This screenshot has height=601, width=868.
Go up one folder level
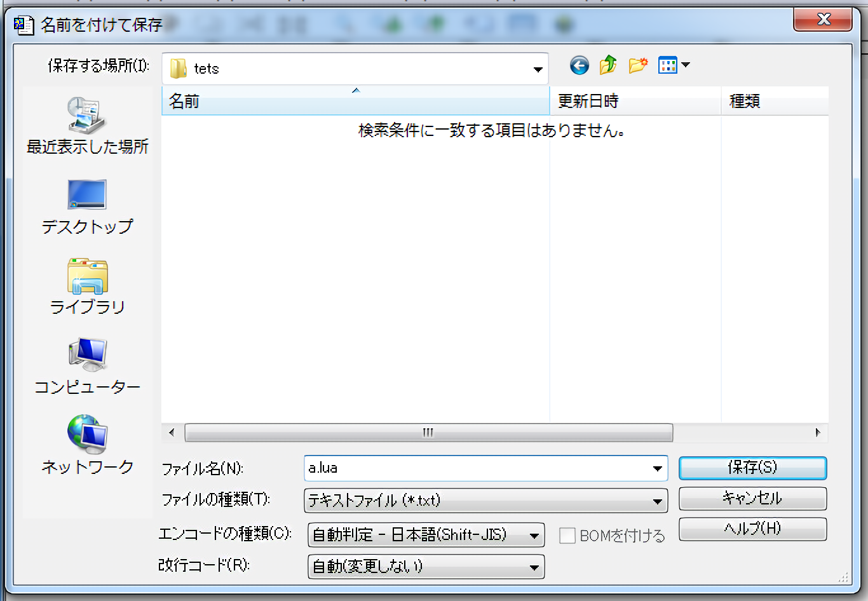click(x=608, y=65)
